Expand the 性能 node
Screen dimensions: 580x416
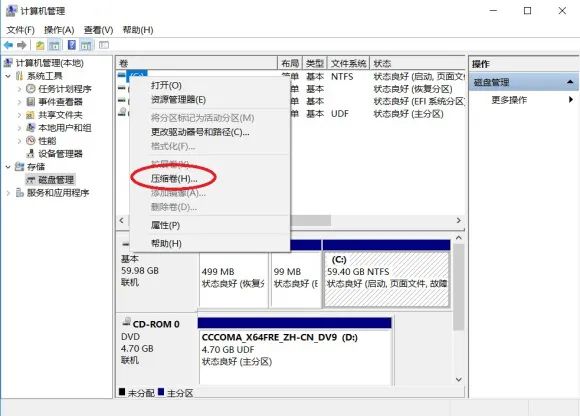pos(20,141)
